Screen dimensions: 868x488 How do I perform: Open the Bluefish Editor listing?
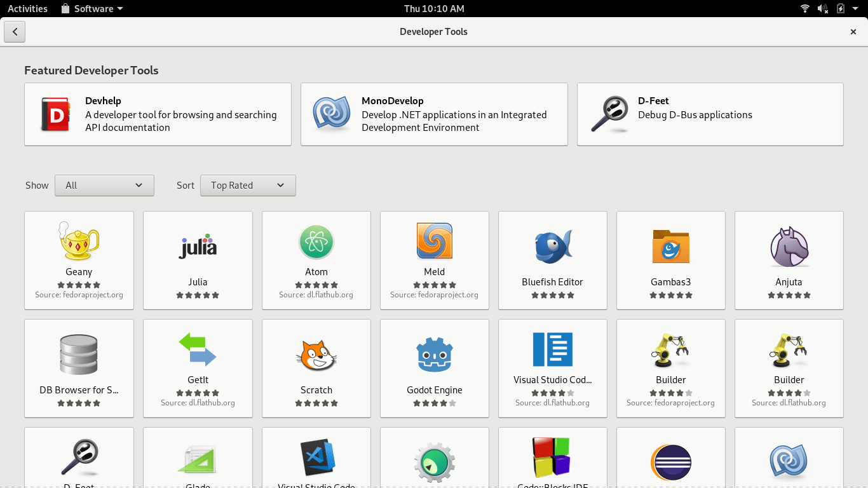tap(552, 261)
